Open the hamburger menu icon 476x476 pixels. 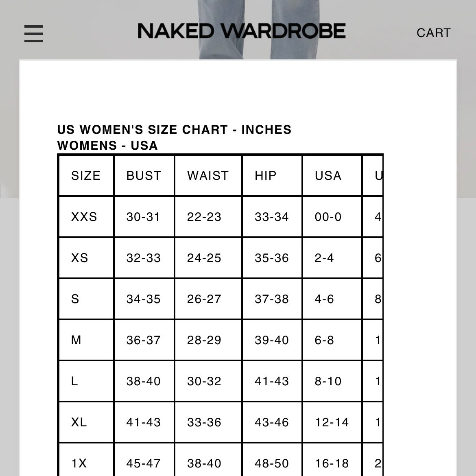coord(33,34)
